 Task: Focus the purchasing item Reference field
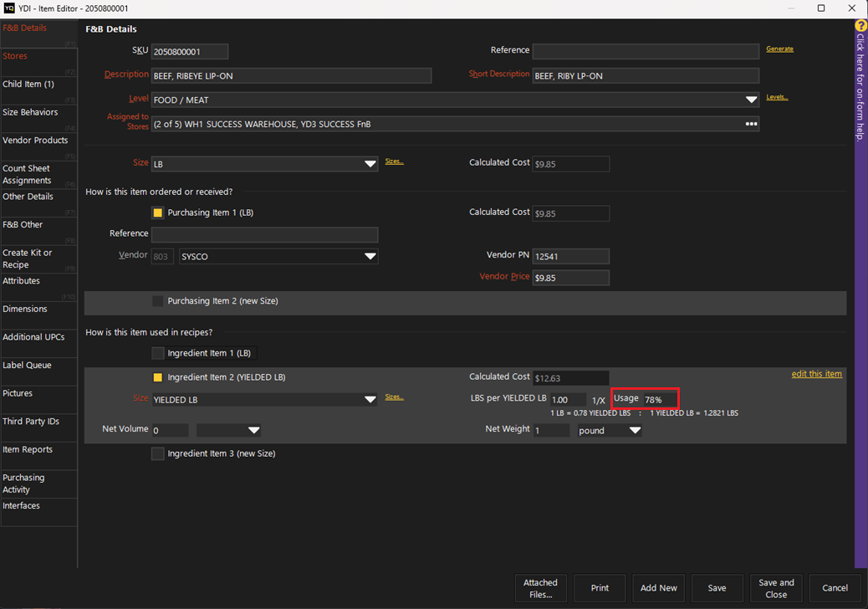tap(264, 235)
